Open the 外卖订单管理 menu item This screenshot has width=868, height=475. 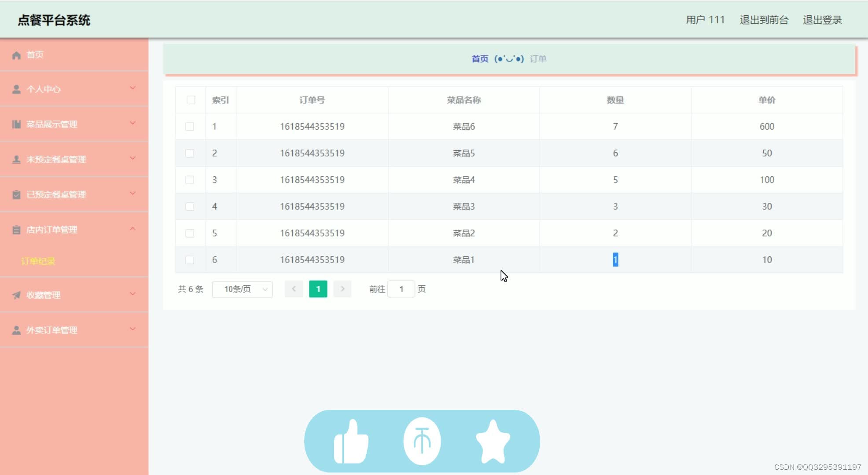[x=74, y=330]
